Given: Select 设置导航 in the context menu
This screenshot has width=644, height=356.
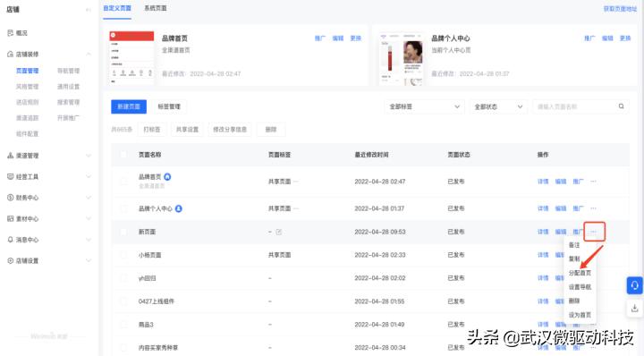Looking at the screenshot, I should coord(580,287).
